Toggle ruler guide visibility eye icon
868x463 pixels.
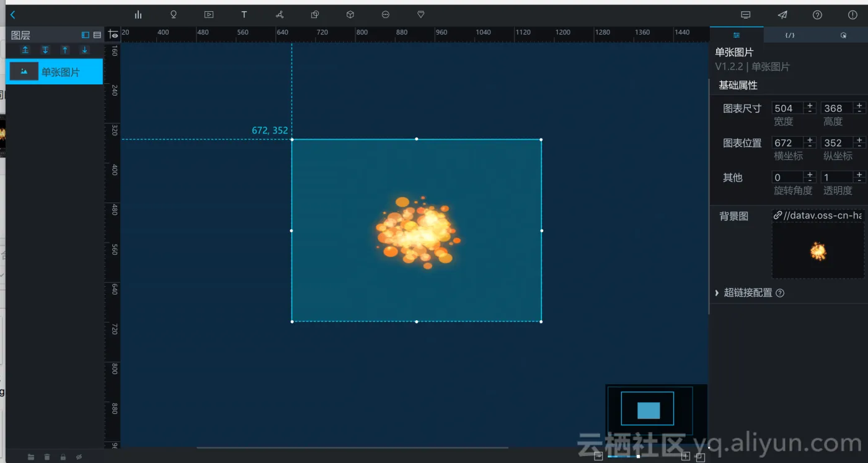(x=113, y=35)
